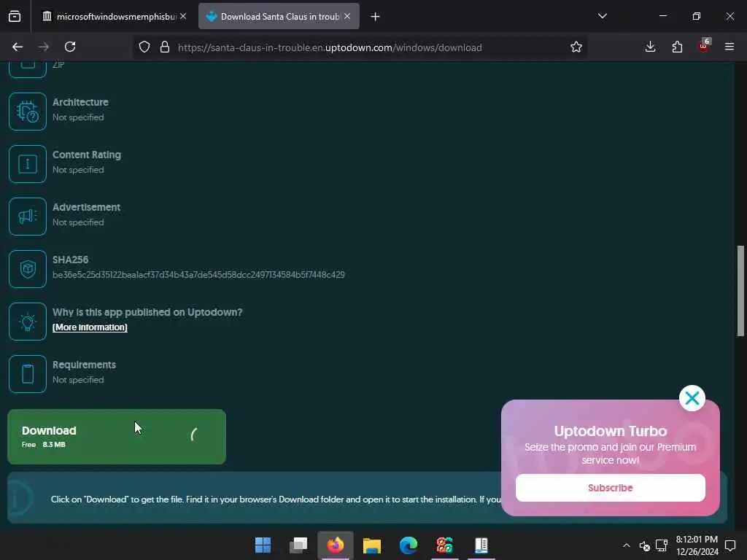The height and width of the screenshot is (560, 747).
Task: Go back to the previous page
Action: tap(18, 47)
